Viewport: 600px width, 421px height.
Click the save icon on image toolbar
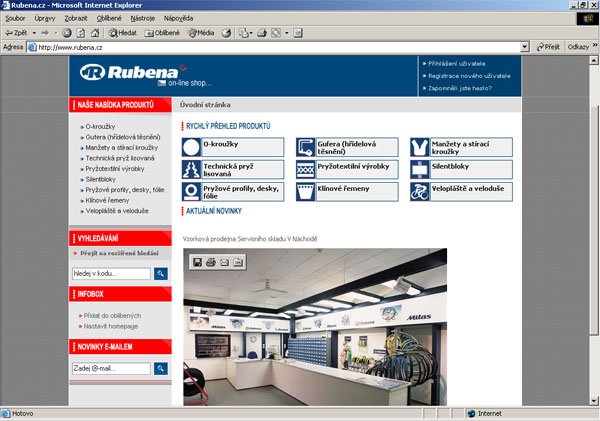coord(197,262)
